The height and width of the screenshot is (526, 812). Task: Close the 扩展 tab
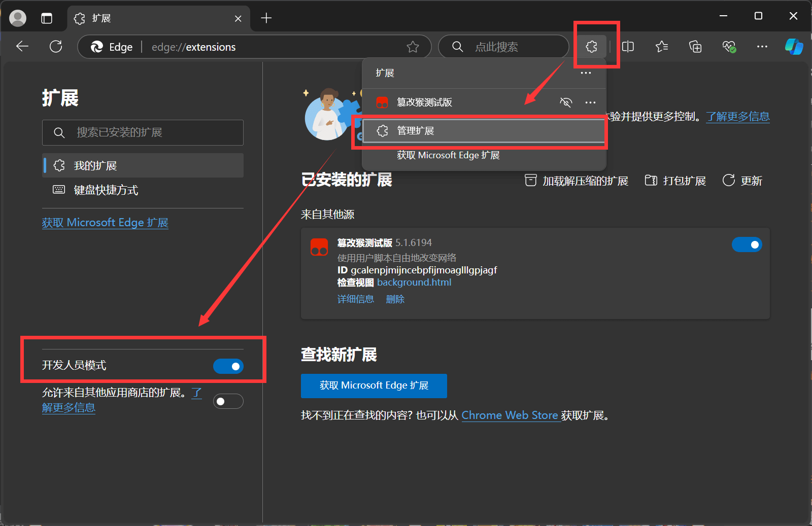[x=238, y=18]
